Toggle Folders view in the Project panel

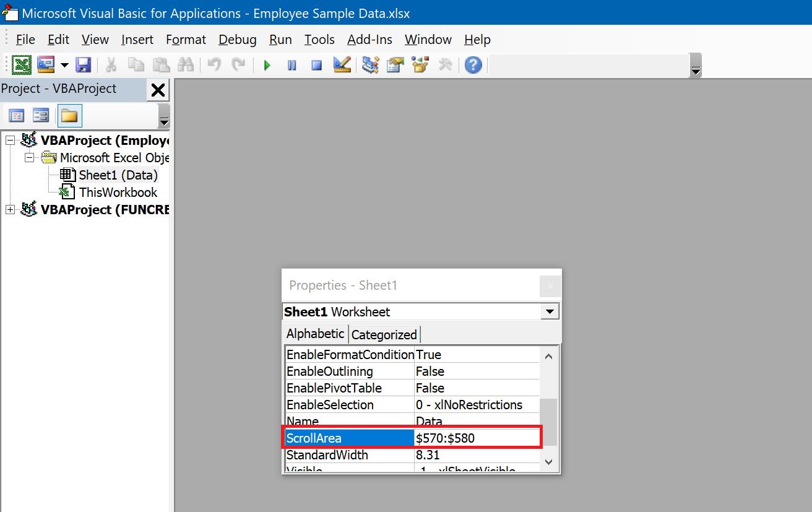tap(69, 116)
